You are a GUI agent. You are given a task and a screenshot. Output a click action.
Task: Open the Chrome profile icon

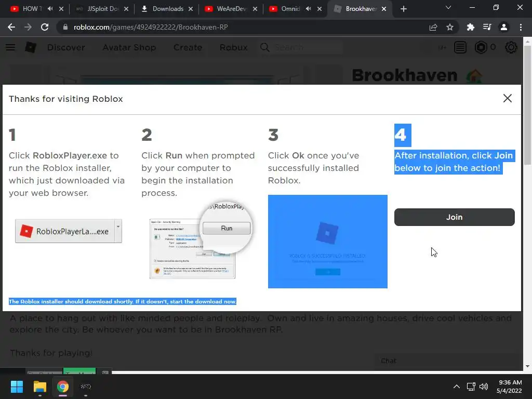(504, 27)
